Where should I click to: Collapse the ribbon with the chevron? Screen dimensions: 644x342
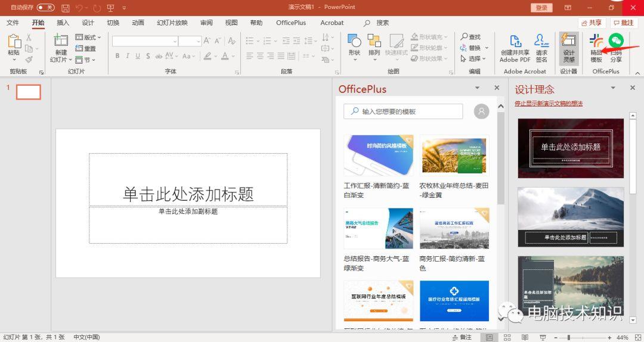637,73
